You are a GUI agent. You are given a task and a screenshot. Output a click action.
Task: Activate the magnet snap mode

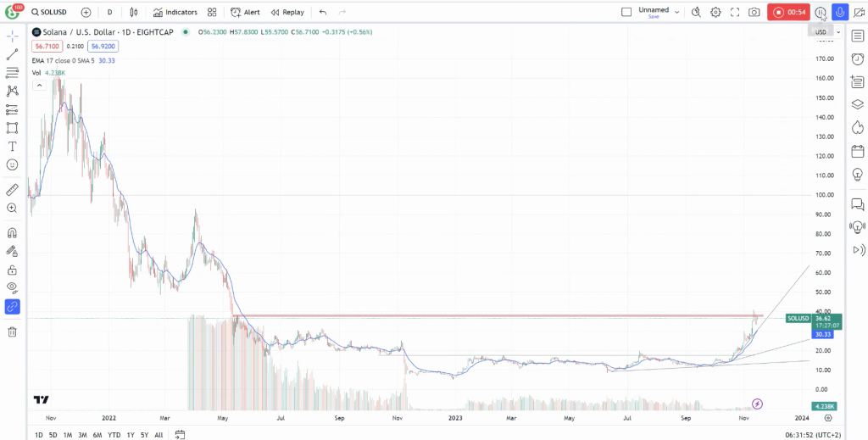coord(12,232)
